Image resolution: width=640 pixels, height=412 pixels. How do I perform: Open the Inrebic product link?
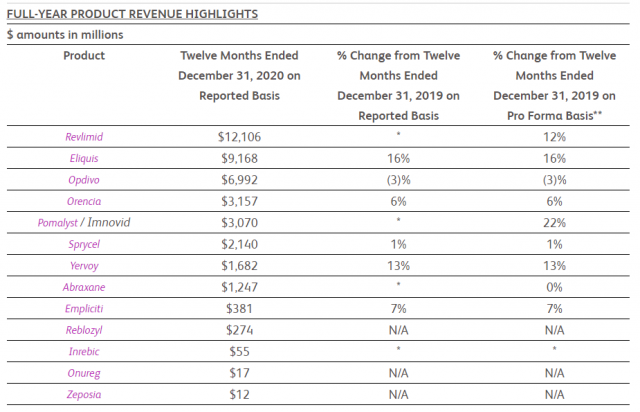coord(84,352)
